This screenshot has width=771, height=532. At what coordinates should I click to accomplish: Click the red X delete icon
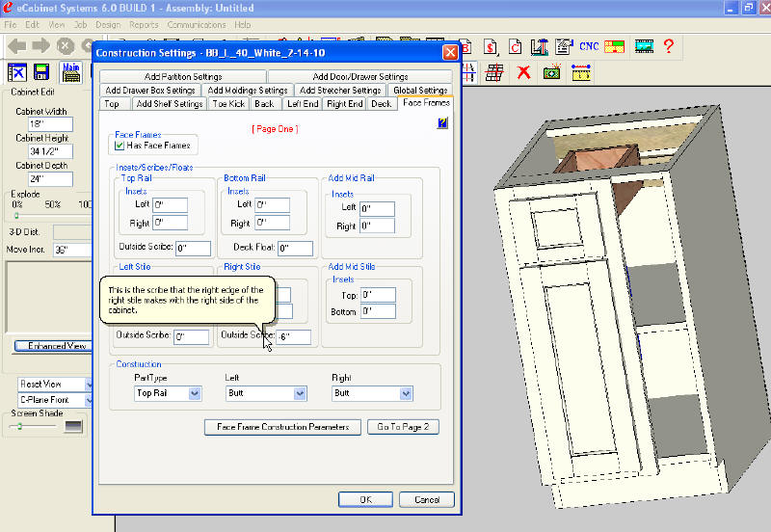(x=524, y=73)
